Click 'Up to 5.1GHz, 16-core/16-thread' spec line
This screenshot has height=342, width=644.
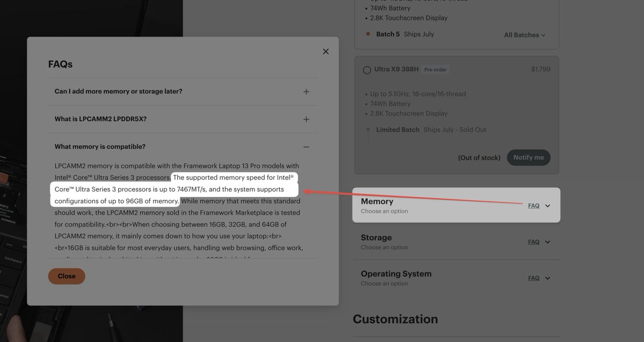(x=418, y=94)
